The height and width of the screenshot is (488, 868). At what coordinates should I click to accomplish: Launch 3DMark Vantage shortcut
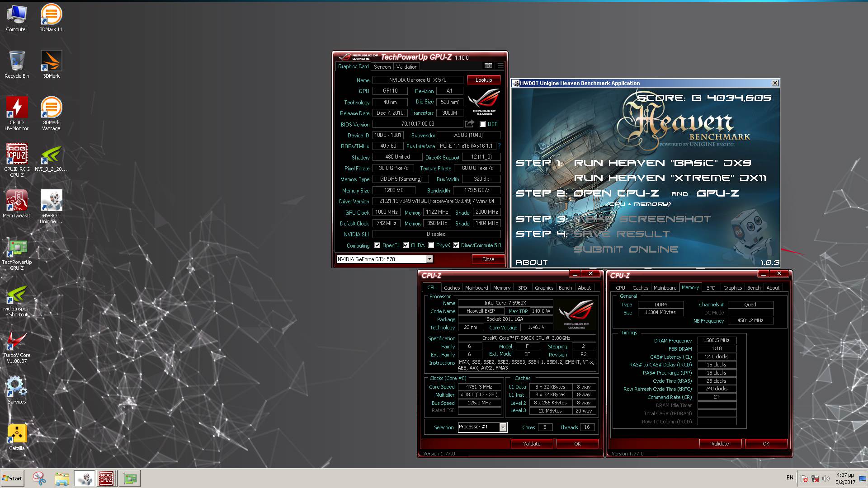(51, 114)
